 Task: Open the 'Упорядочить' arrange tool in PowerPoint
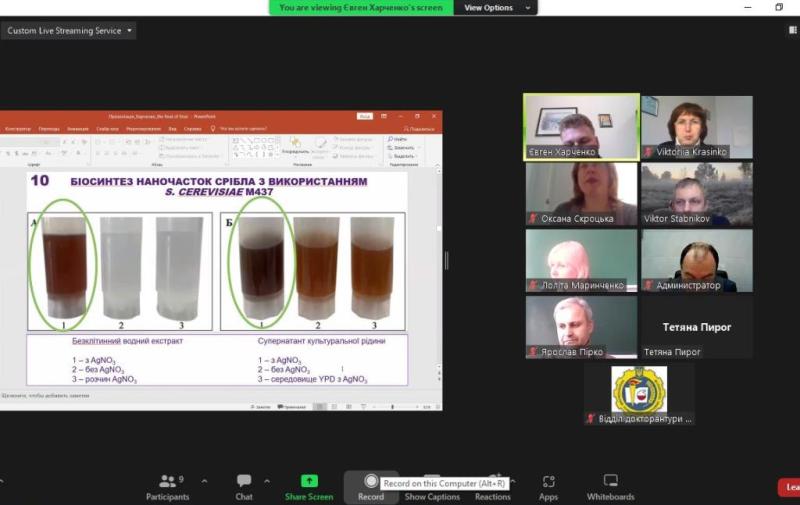click(x=295, y=145)
